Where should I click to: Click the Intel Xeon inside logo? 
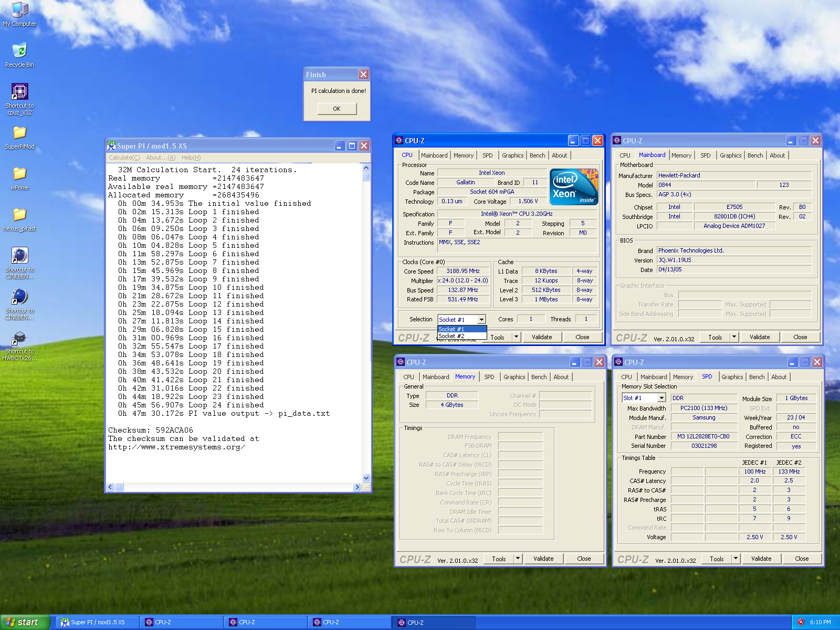click(574, 186)
